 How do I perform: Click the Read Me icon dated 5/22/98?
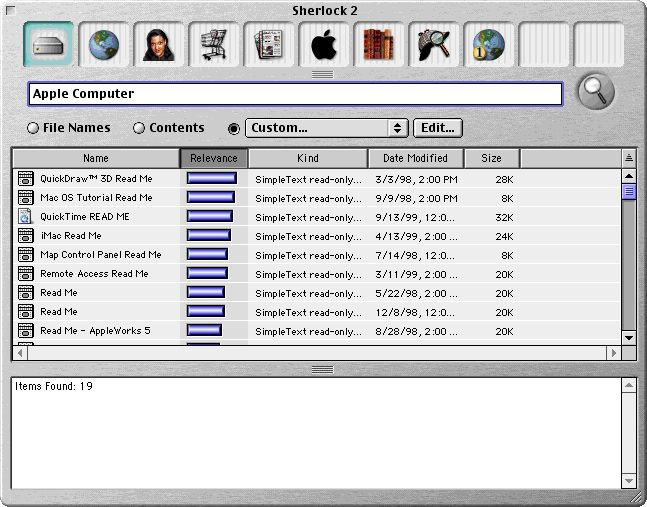click(x=26, y=292)
